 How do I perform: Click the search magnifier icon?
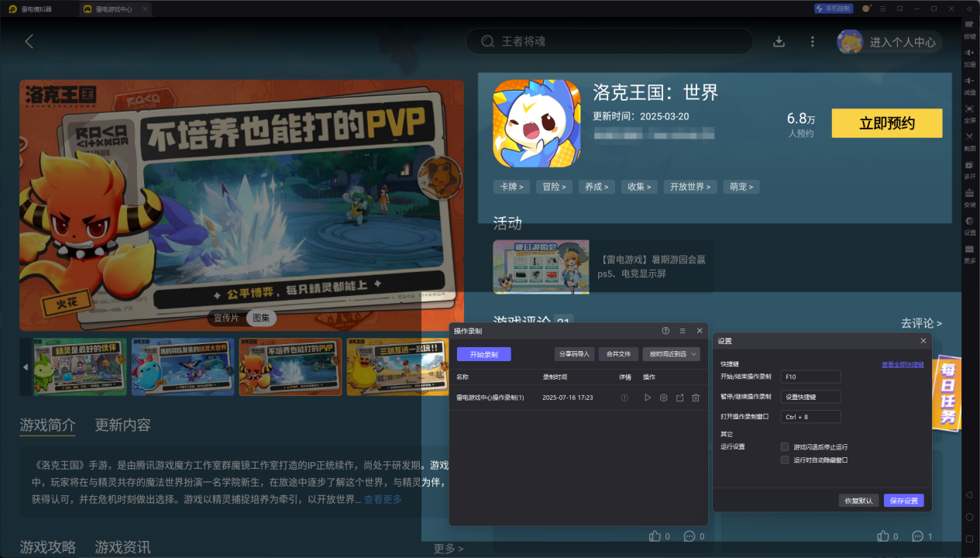(x=488, y=41)
